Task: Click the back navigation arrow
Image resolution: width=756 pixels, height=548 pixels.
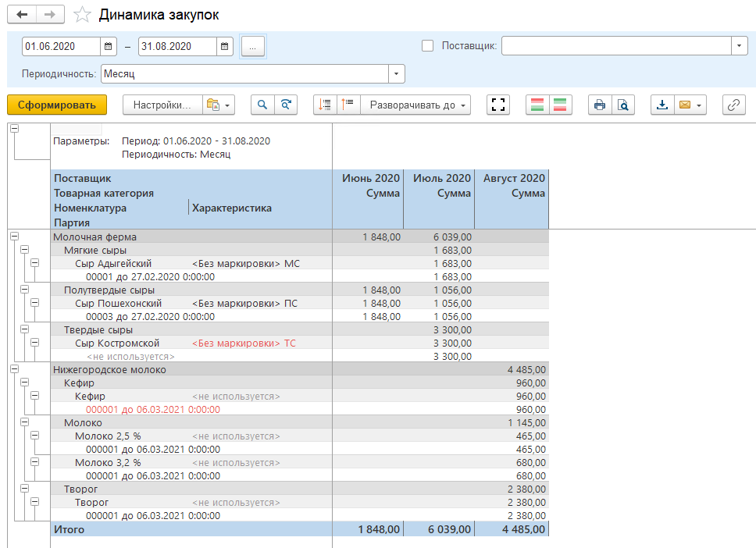Action: 22,15
